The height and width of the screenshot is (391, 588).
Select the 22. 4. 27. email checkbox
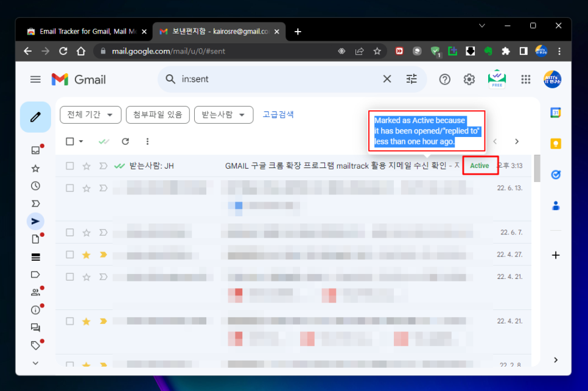coord(70,255)
